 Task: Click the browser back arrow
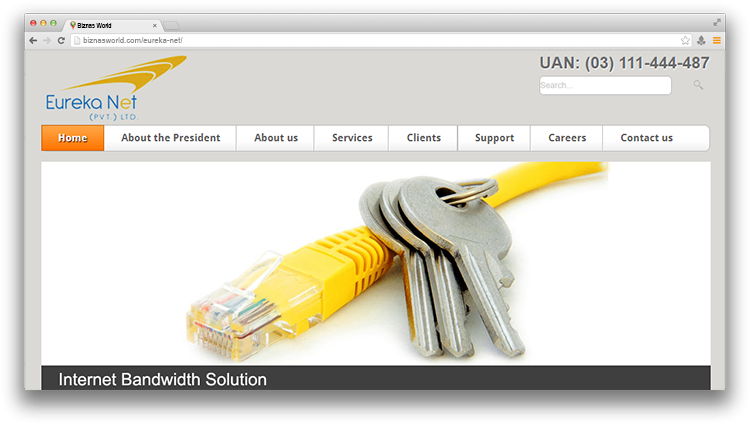[x=33, y=41]
